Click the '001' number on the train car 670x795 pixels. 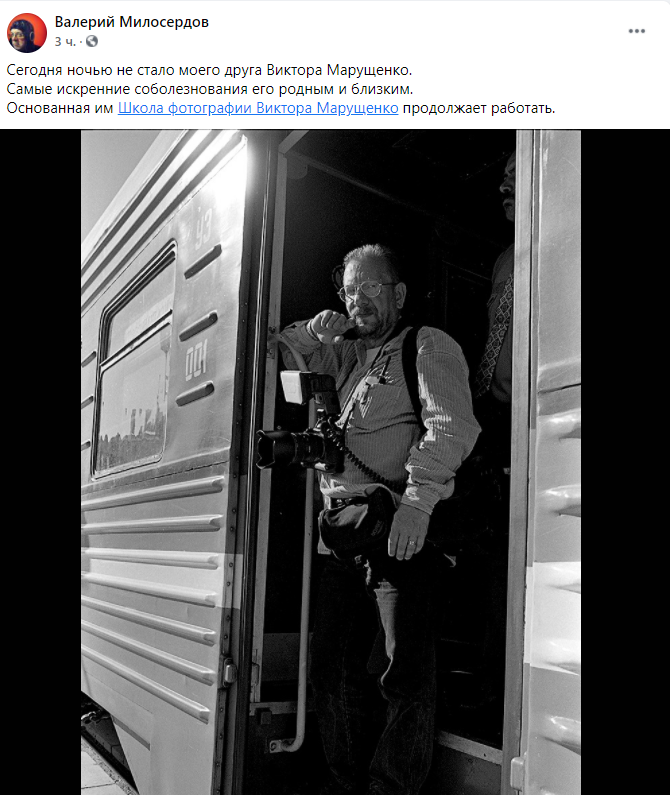coord(196,363)
